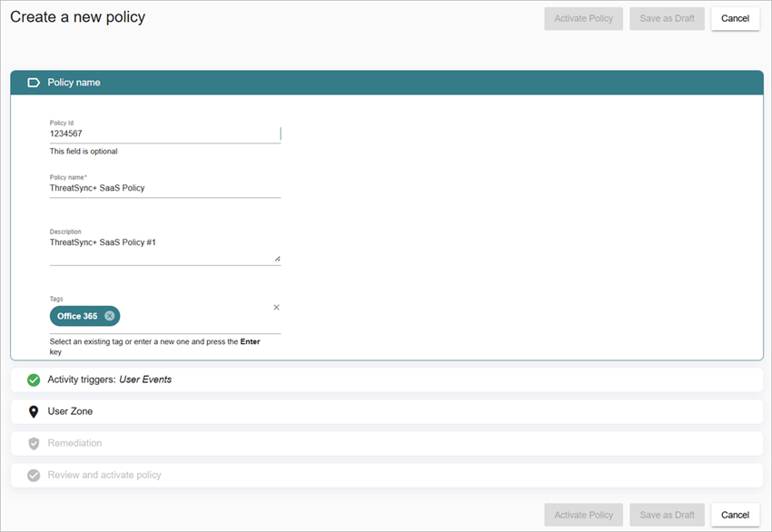Click the shield icon on the Remediation section
This screenshot has width=772, height=532.
click(x=34, y=443)
